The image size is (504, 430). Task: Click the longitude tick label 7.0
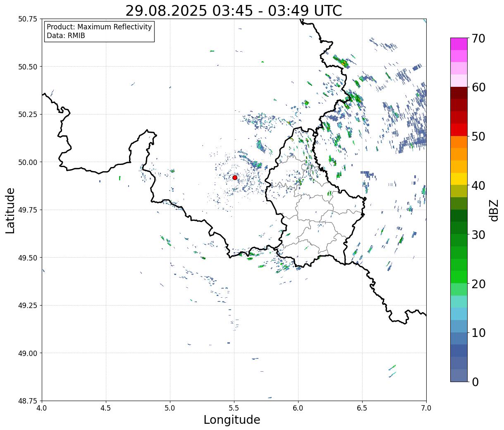click(426, 408)
